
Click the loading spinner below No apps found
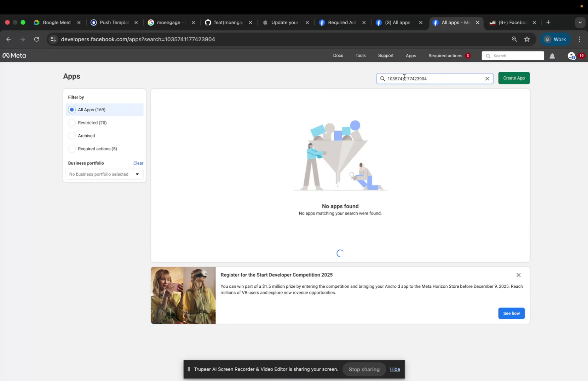[340, 253]
